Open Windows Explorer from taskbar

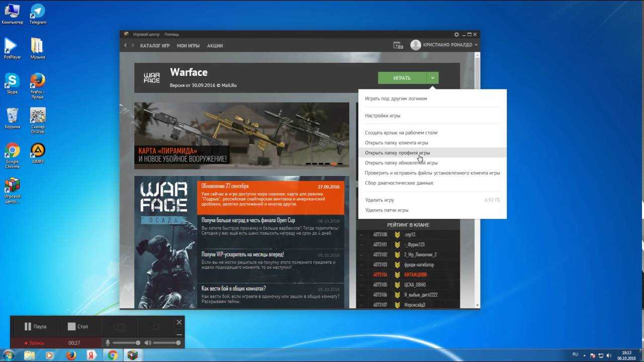(x=29, y=355)
